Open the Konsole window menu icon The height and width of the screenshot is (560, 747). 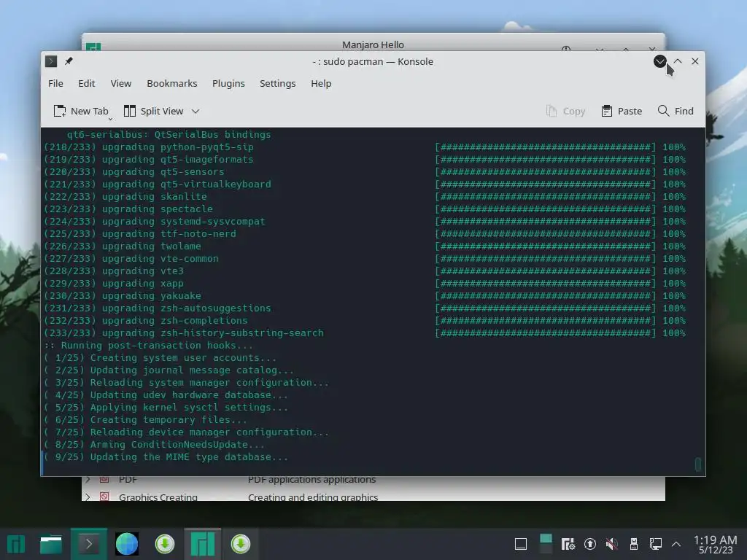coord(51,61)
